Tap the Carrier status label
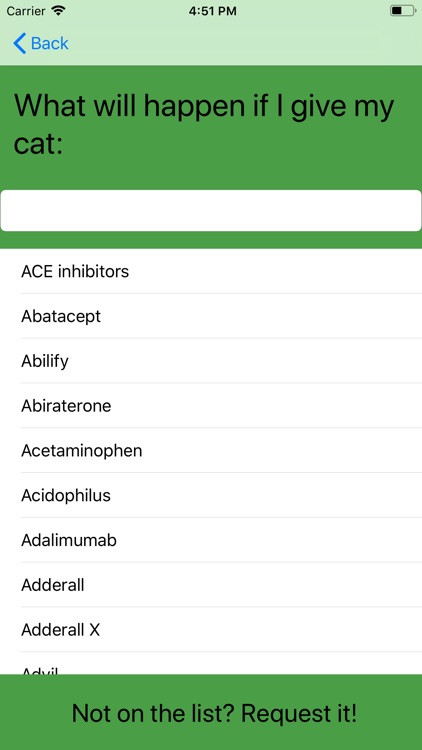Screen dimensions: 422x750 point(26,11)
